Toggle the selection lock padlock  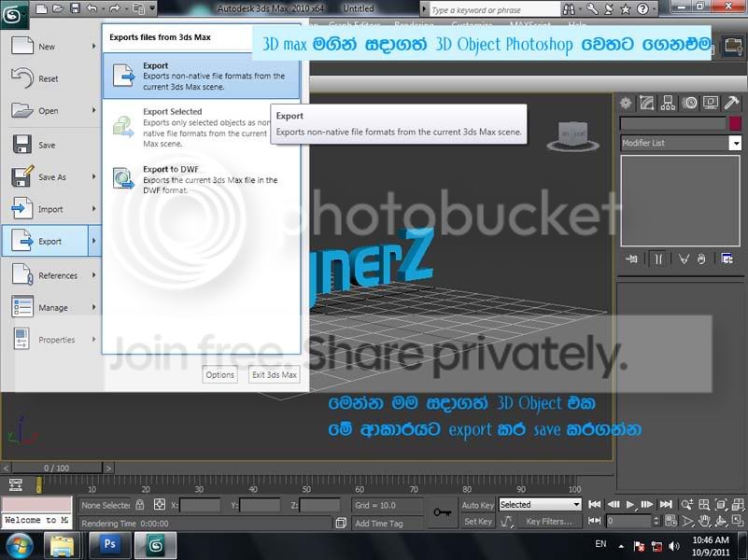[140, 504]
